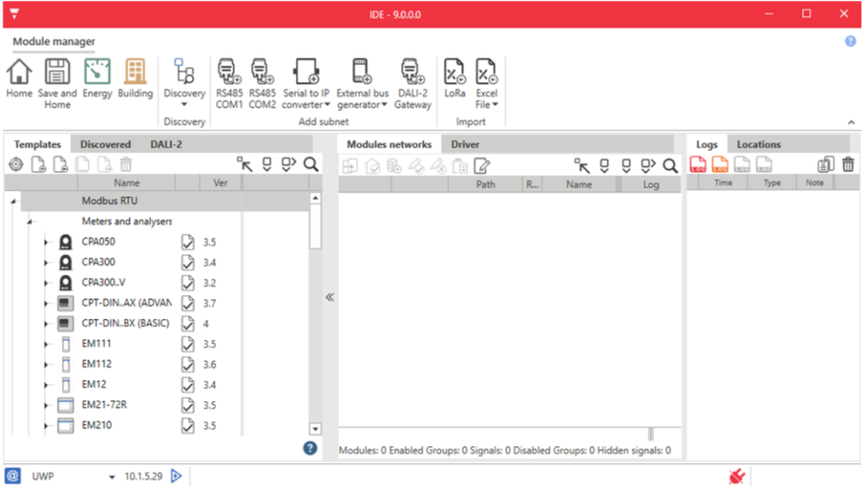868x489 pixels.
Task: Click the red LOG filter icon
Action: coord(697,165)
